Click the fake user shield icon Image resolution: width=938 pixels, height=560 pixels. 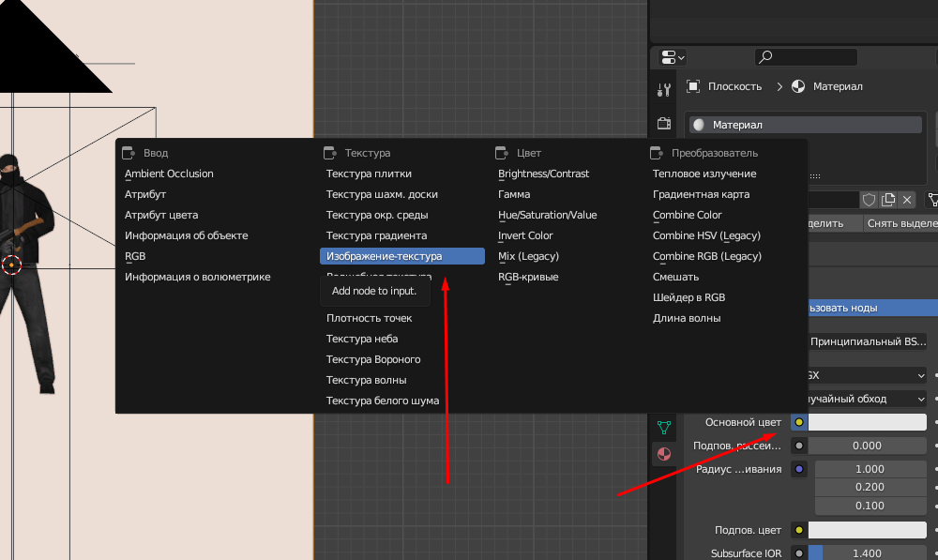pyautogui.click(x=869, y=200)
